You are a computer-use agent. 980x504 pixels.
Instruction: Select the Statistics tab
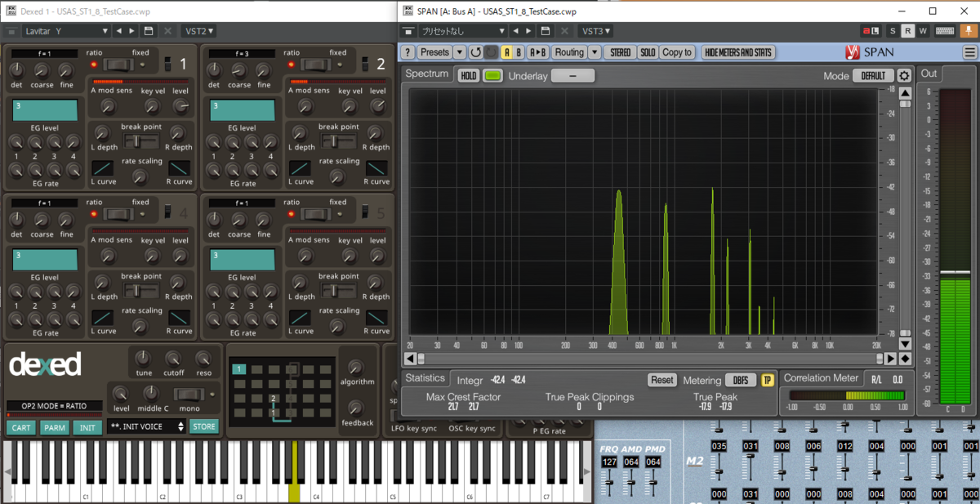point(425,378)
